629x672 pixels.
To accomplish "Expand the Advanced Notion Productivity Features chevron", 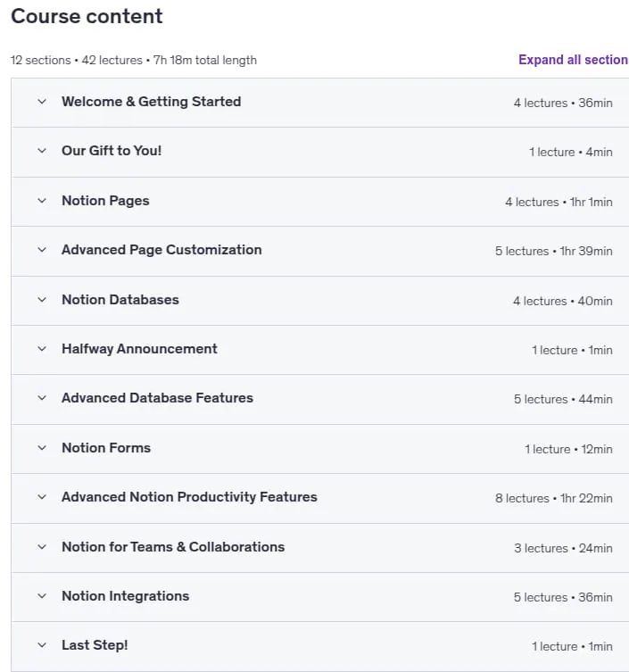I will coord(42,497).
